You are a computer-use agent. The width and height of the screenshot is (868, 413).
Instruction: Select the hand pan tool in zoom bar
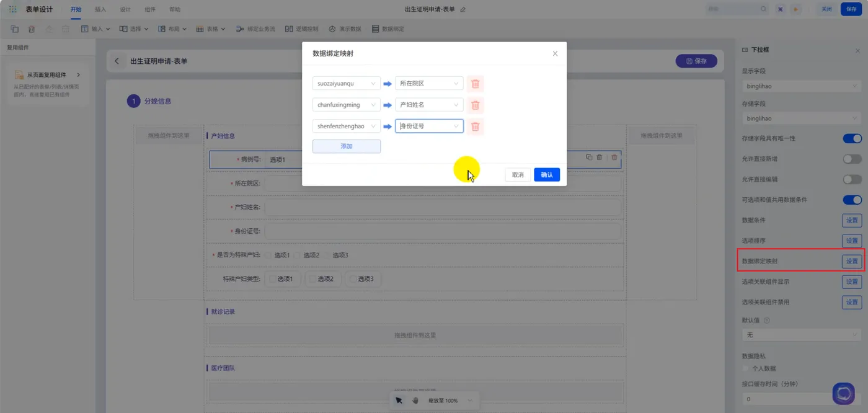click(415, 401)
